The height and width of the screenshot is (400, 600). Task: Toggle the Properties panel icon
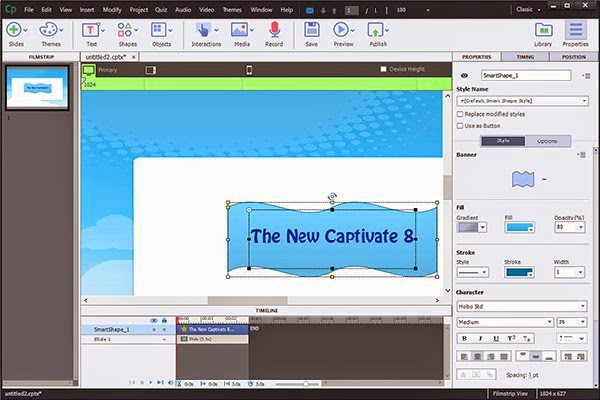click(576, 30)
